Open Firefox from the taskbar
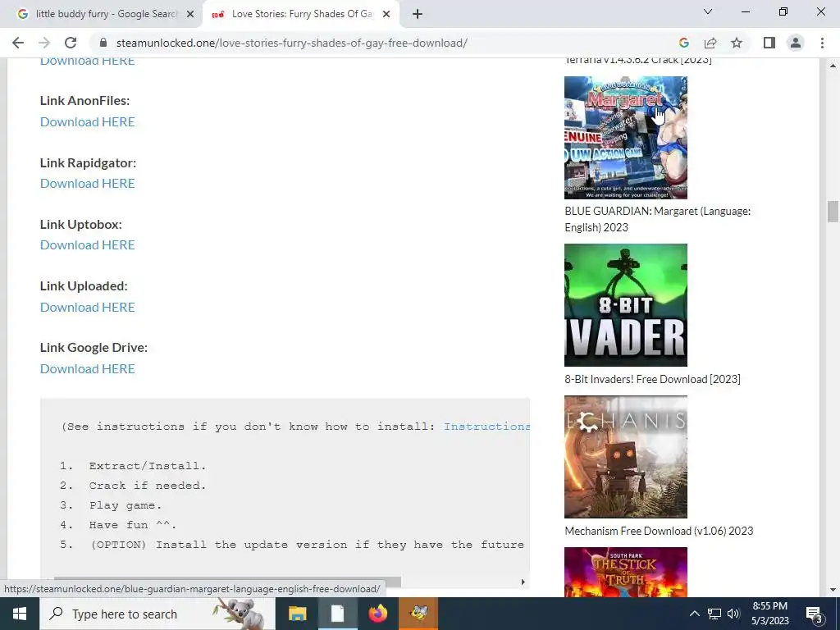The width and height of the screenshot is (840, 630). click(x=377, y=614)
